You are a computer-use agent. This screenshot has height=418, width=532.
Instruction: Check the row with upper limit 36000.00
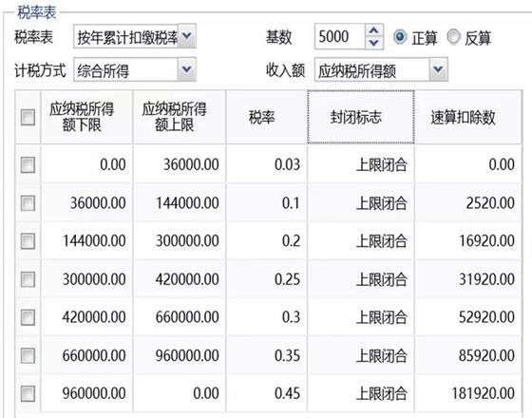pyautogui.click(x=28, y=165)
